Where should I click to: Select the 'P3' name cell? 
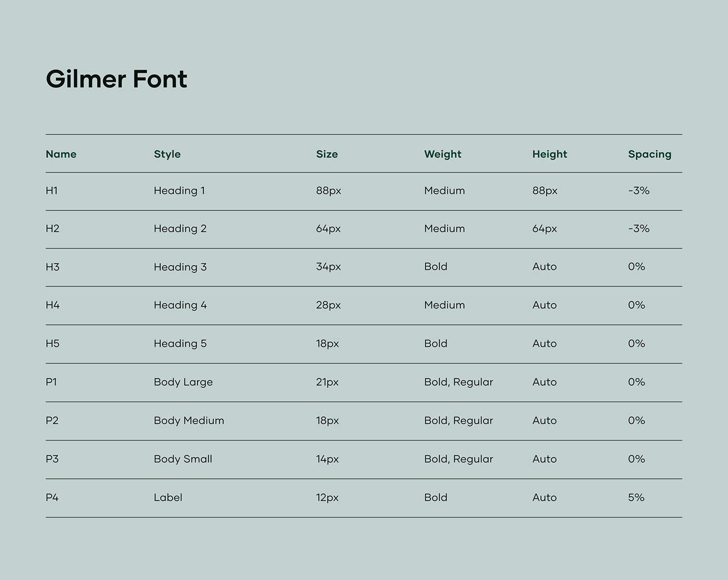52,459
